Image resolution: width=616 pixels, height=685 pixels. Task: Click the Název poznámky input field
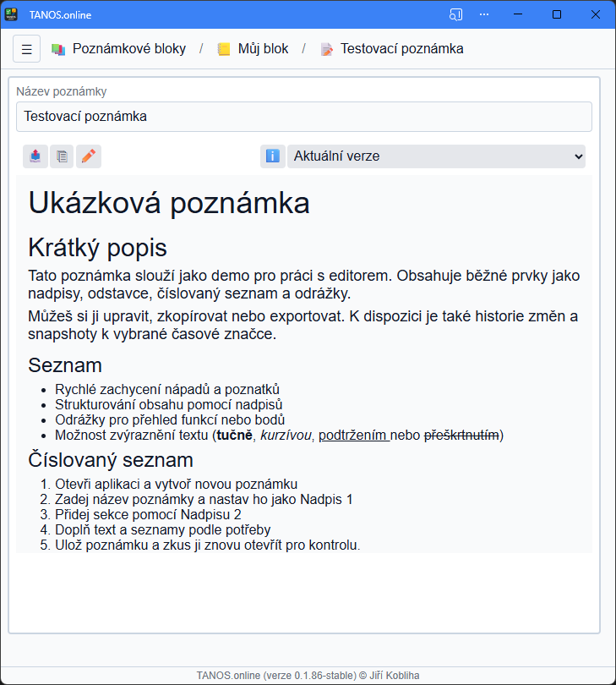[x=304, y=117]
